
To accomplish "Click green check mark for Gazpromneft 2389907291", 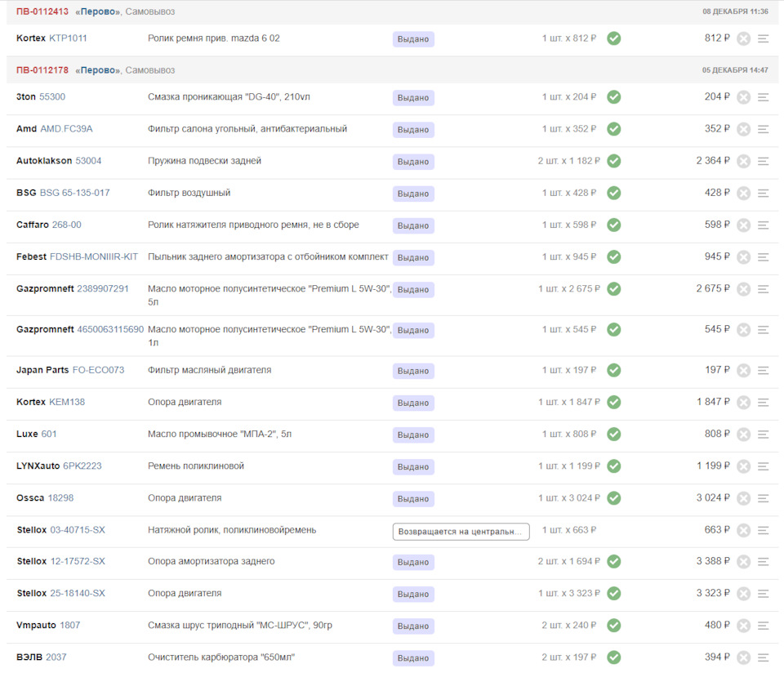I will pyautogui.click(x=614, y=289).
